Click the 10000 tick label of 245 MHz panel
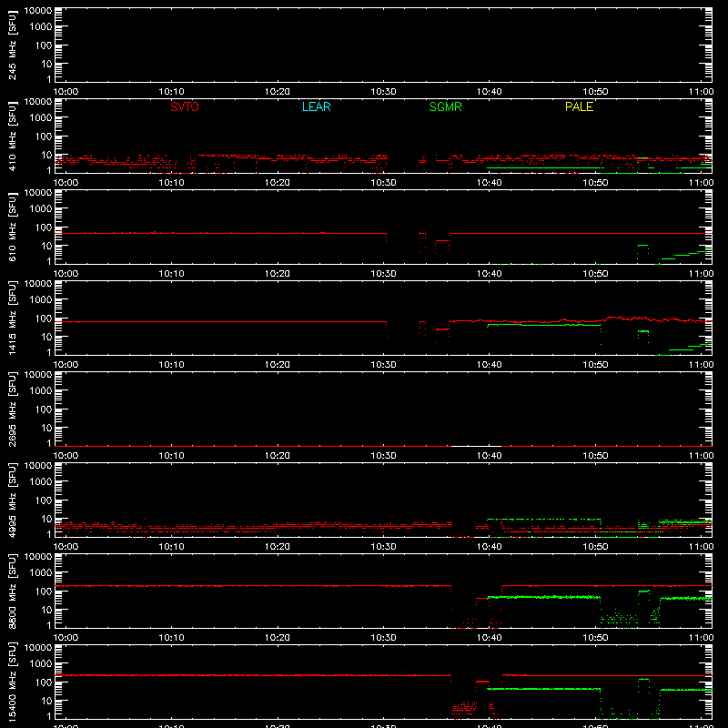 coord(38,11)
